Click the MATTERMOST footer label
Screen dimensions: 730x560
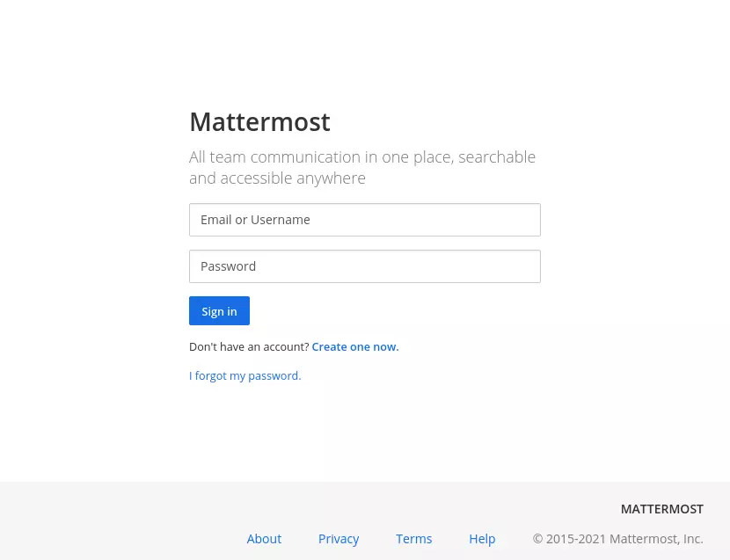tap(661, 509)
